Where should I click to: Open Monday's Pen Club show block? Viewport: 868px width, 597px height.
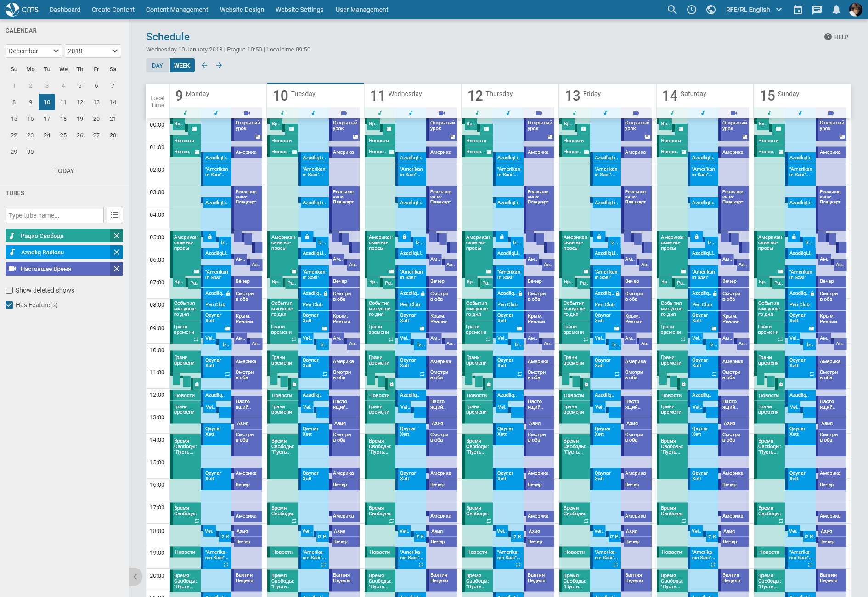pos(217,304)
